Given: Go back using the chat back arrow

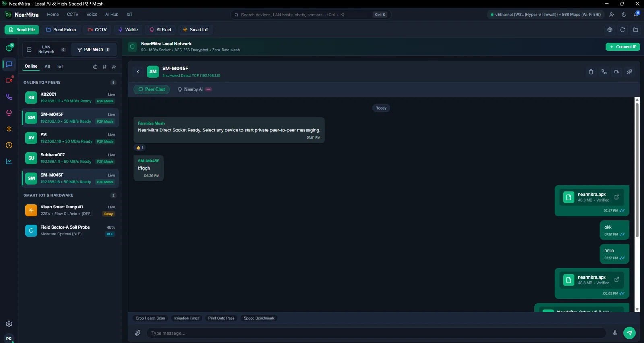Looking at the screenshot, I should pos(138,72).
